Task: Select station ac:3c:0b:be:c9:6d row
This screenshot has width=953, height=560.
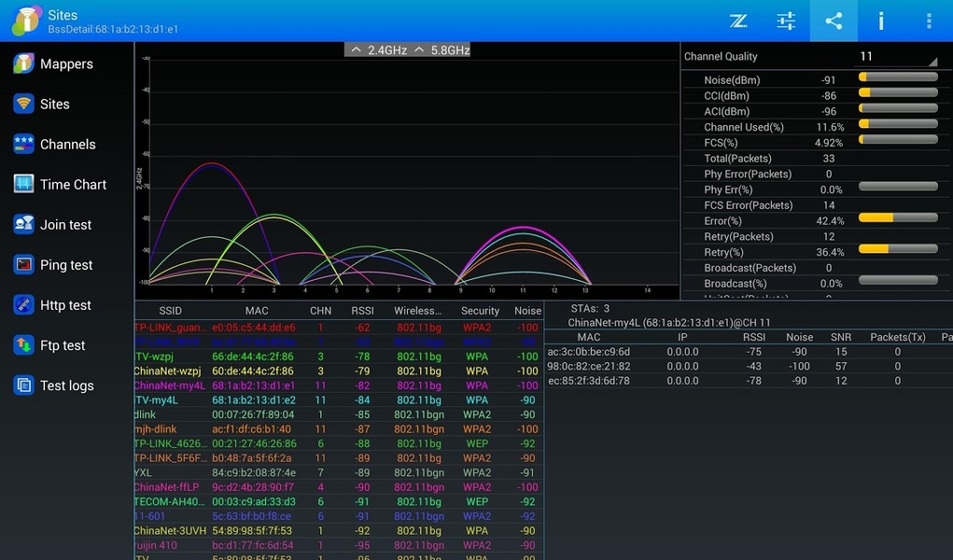Action: click(x=749, y=352)
